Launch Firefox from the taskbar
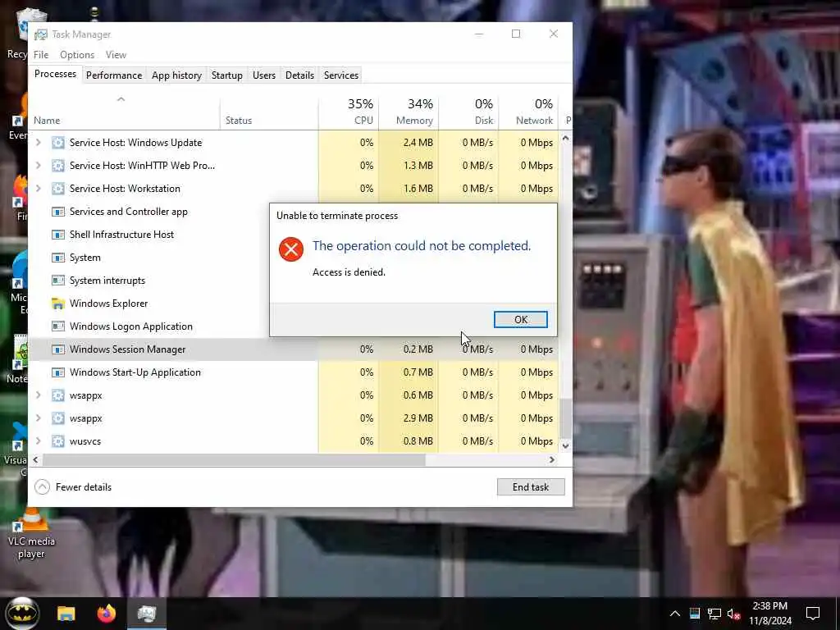The width and height of the screenshot is (840, 630). pos(107,614)
